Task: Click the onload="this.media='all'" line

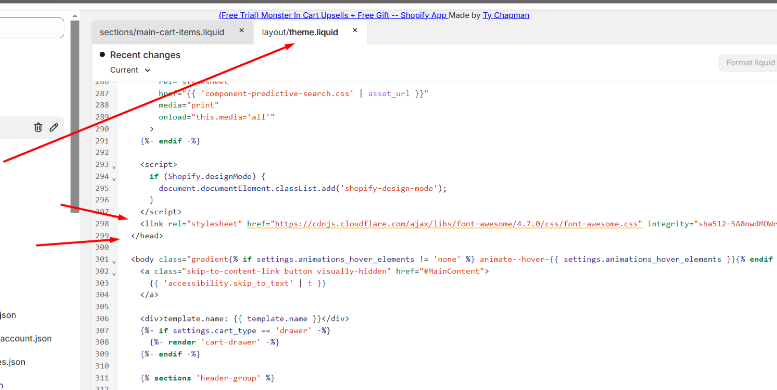Action: tap(217, 117)
